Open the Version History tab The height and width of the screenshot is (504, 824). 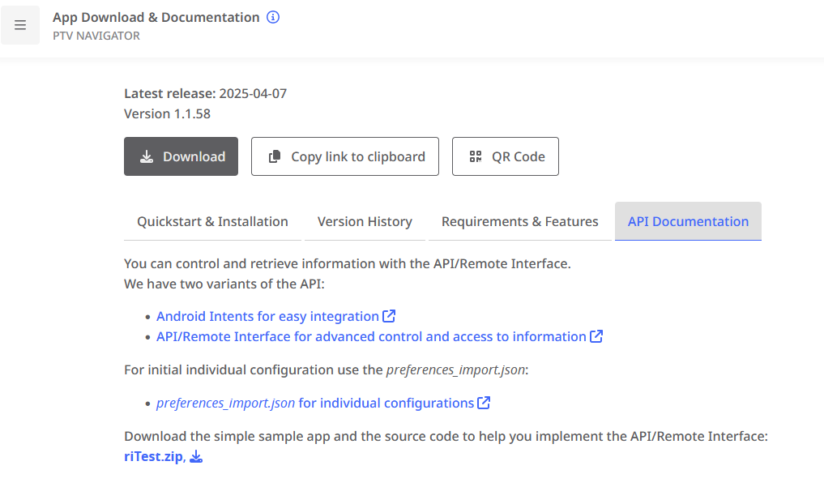pos(365,221)
